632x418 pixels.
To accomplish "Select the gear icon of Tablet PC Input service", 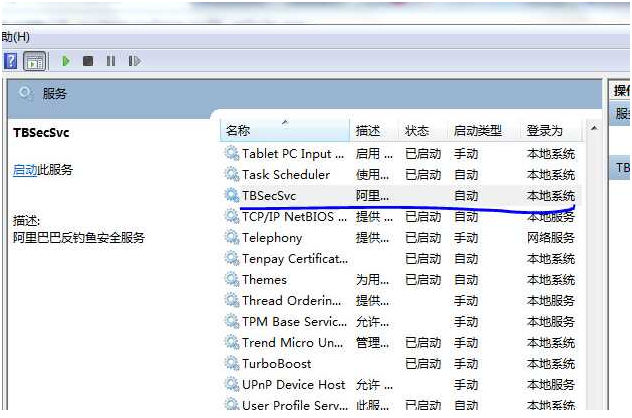I will tap(232, 154).
